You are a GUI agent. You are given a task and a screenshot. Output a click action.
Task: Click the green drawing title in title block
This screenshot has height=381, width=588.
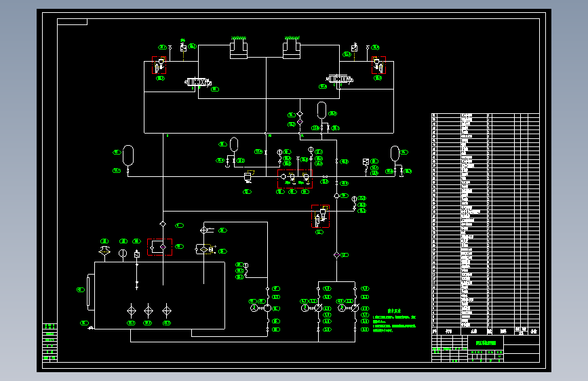click(x=486, y=343)
